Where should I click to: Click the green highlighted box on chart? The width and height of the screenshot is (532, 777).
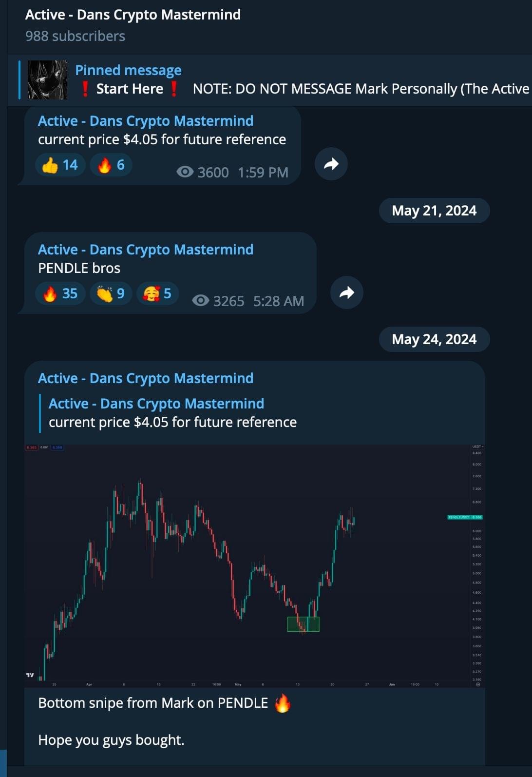pos(303,624)
